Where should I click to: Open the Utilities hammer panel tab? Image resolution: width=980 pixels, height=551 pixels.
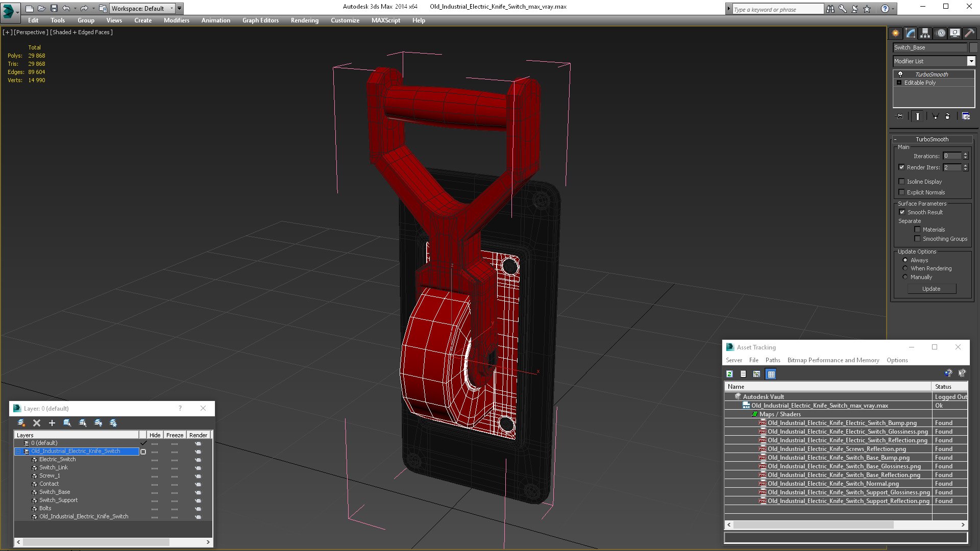tap(969, 33)
